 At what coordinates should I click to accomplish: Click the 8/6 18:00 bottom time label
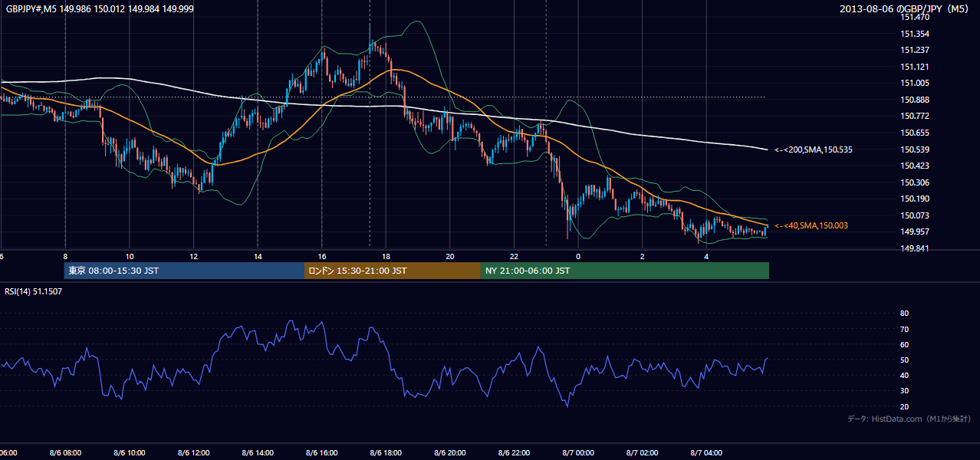(x=386, y=453)
